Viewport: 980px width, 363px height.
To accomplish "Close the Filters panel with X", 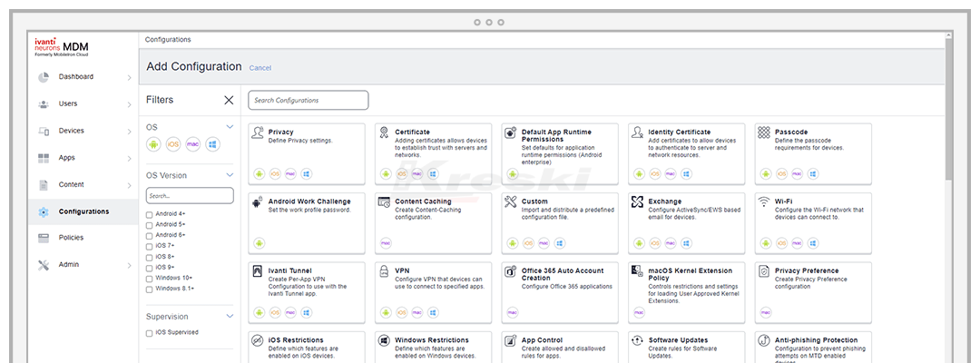I will (229, 100).
